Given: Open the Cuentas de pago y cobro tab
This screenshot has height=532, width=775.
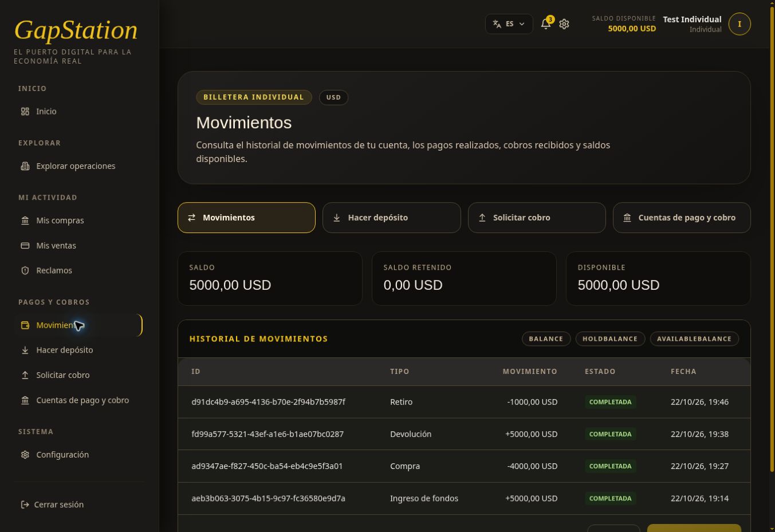Looking at the screenshot, I should (682, 218).
